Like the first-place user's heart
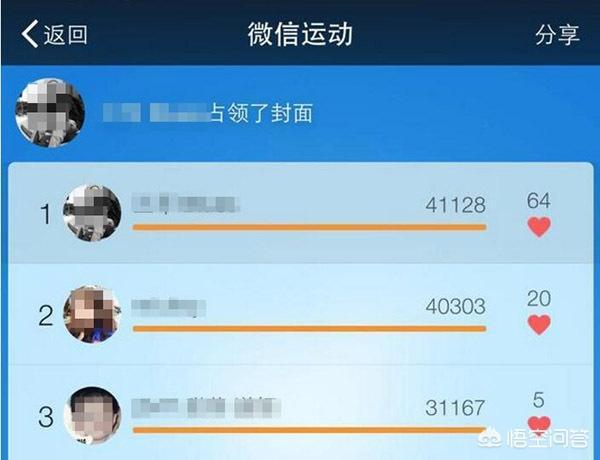Image resolution: width=600 pixels, height=460 pixels. [x=539, y=227]
